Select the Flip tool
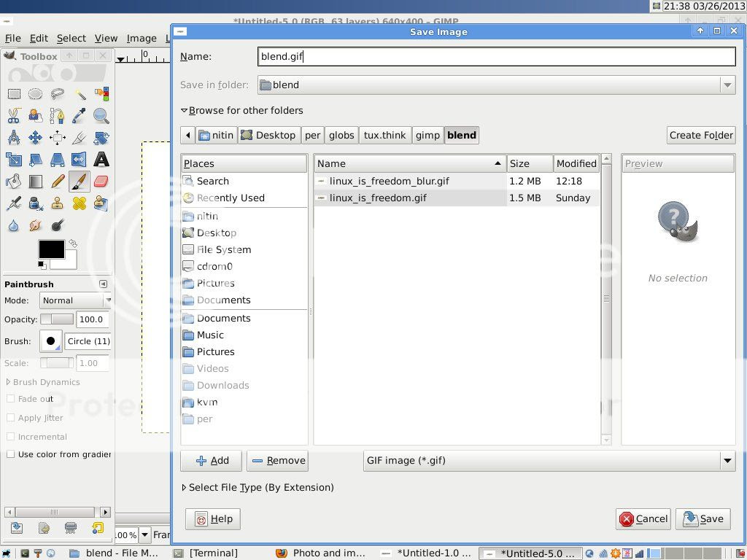The image size is (747, 560). click(x=80, y=160)
